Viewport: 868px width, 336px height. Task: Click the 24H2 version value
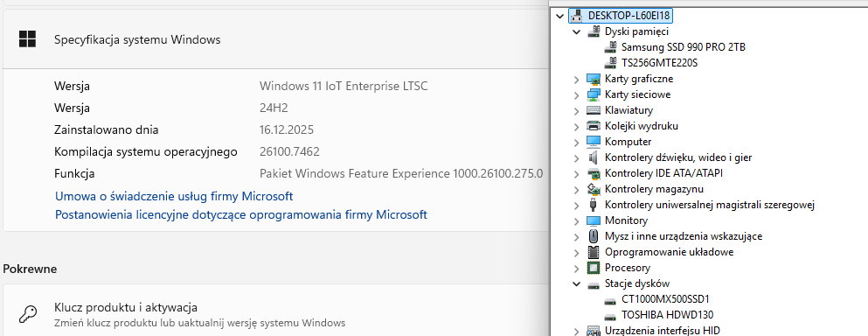(274, 108)
